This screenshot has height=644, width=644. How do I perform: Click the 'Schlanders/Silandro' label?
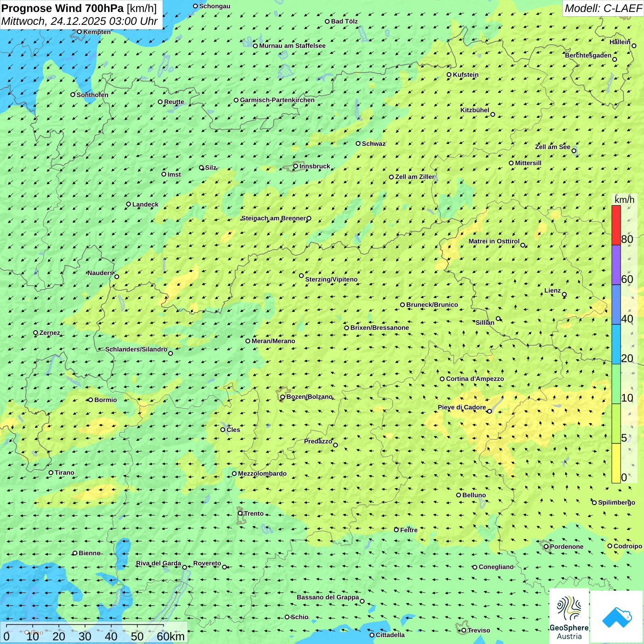point(137,349)
